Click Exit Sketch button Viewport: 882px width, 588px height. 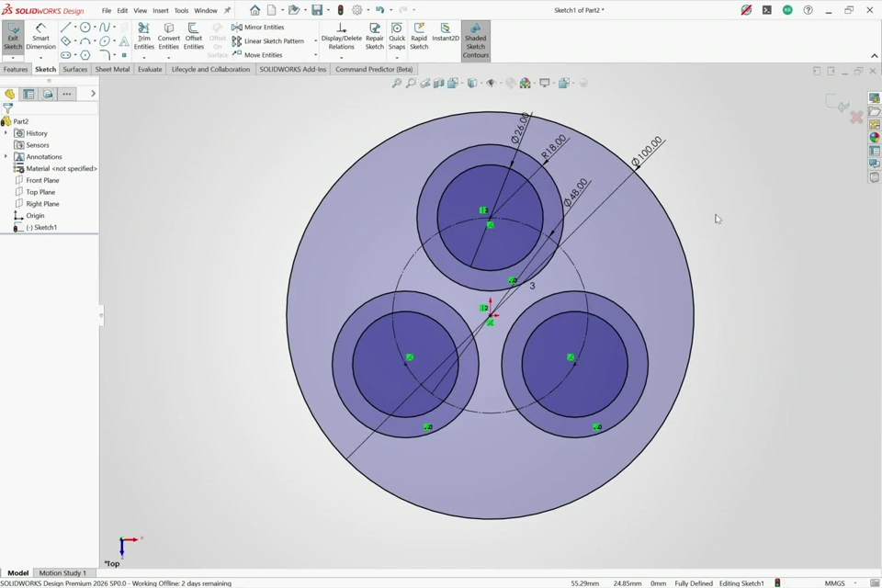point(12,37)
